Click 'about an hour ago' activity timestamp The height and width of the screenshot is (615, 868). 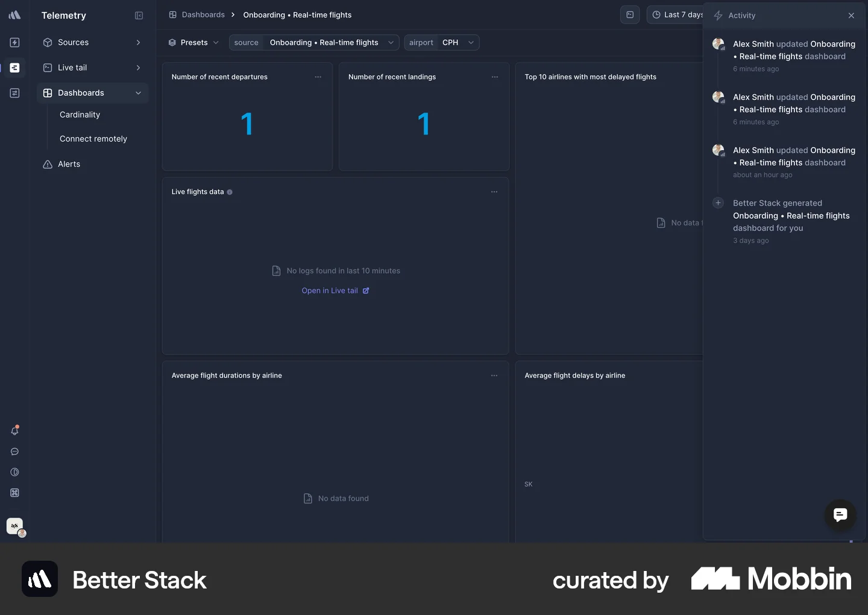pyautogui.click(x=763, y=175)
